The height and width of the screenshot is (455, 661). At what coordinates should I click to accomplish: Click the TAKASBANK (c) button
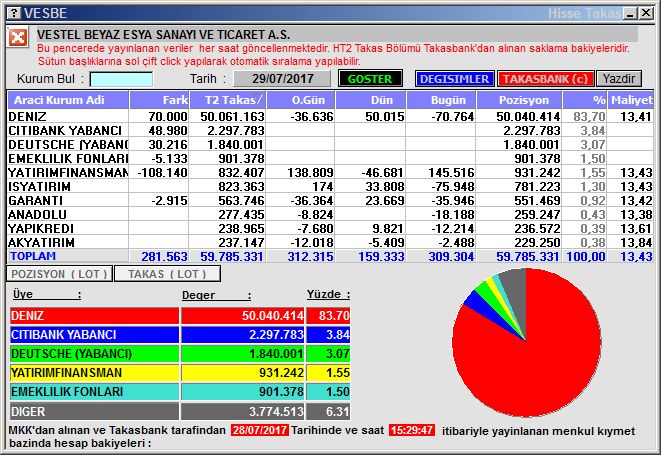pyautogui.click(x=545, y=79)
